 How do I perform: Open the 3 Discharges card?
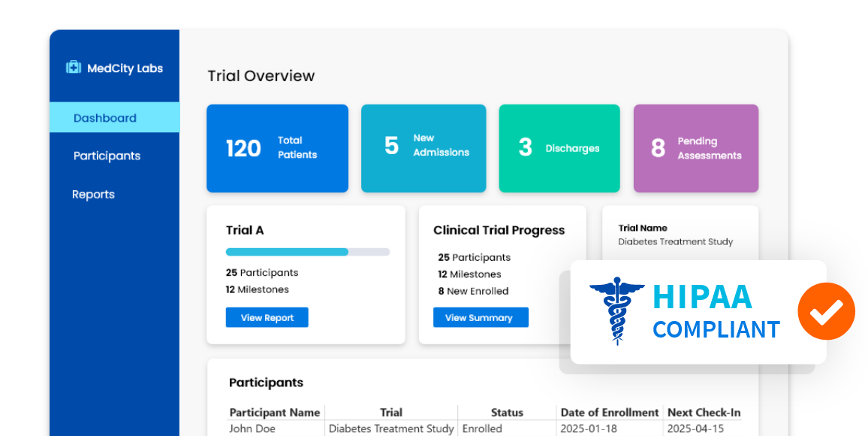click(x=559, y=149)
